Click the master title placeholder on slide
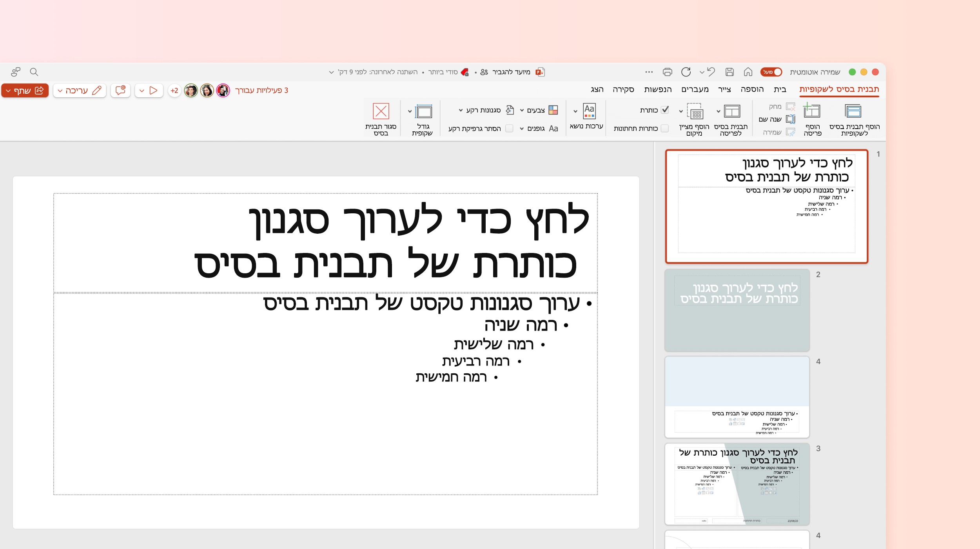 pos(325,242)
